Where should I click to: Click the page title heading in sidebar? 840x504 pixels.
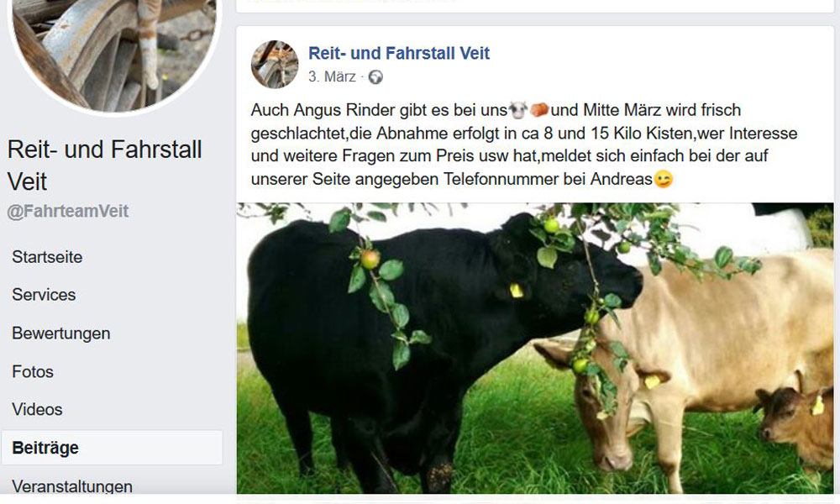(105, 165)
